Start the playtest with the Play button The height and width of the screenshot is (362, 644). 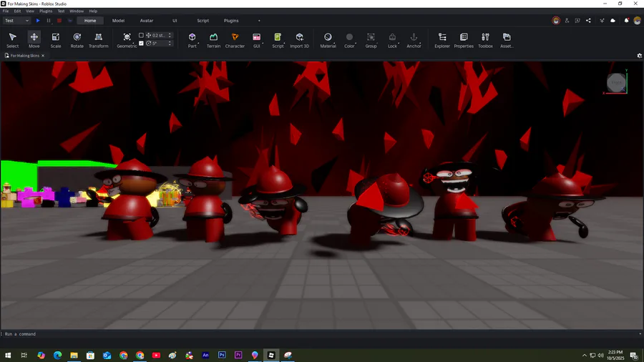38,21
